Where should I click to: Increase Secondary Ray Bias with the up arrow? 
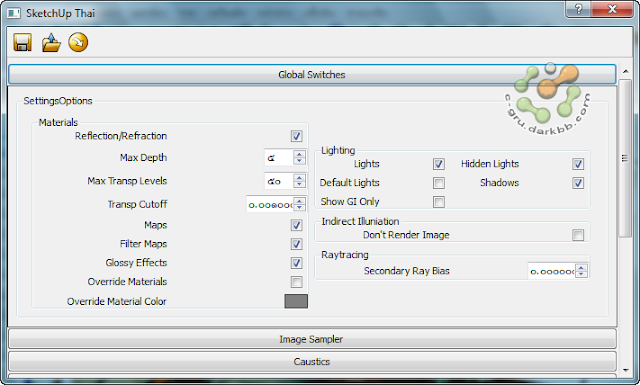(x=581, y=267)
